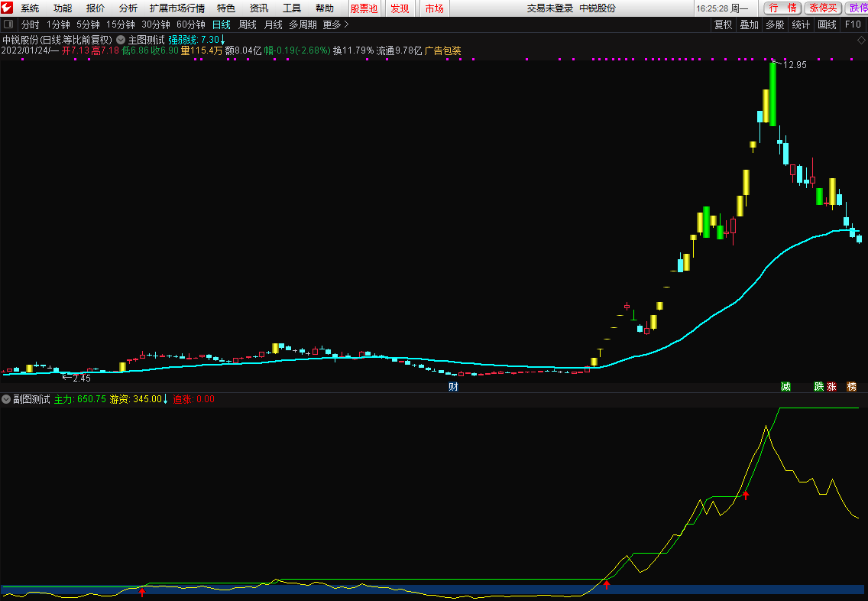Viewport: 868px width, 601px height.
Task: Click the red arrow signal on yellow peak slope
Action: pyautogui.click(x=746, y=495)
